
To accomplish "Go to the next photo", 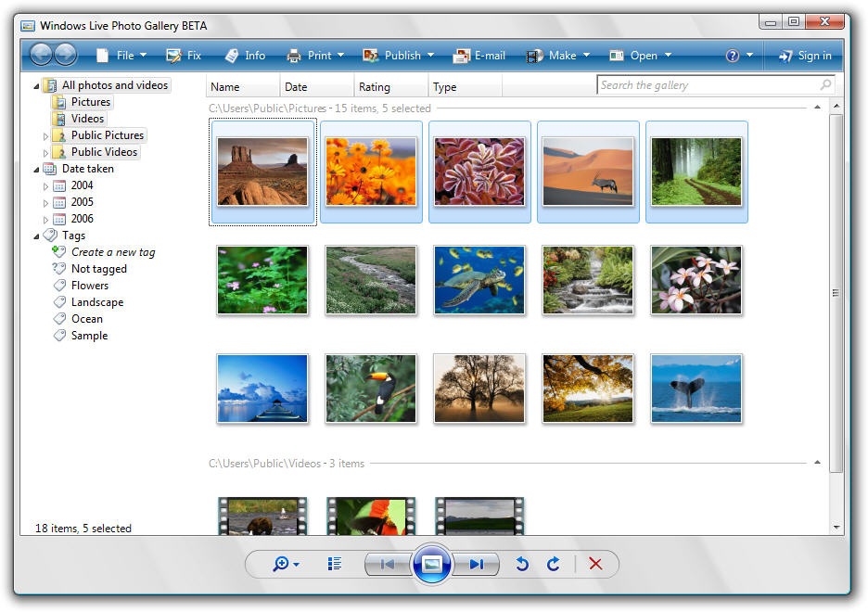I will pyautogui.click(x=477, y=564).
